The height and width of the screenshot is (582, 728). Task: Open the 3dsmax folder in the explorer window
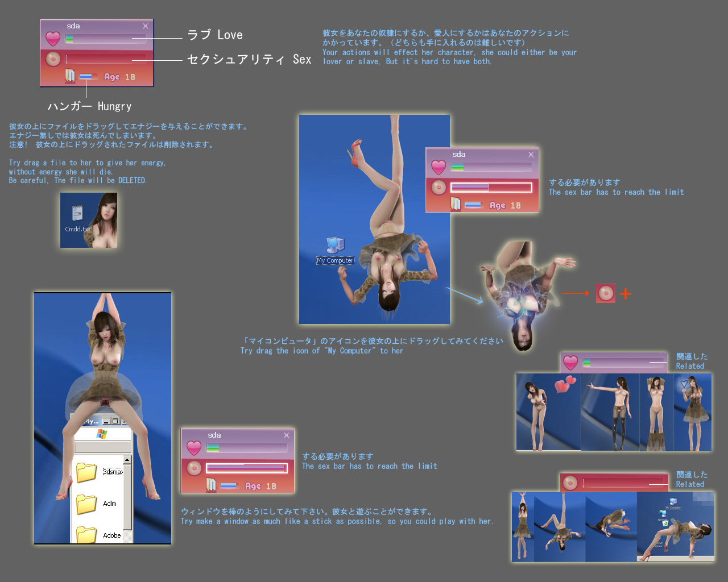[x=86, y=472]
